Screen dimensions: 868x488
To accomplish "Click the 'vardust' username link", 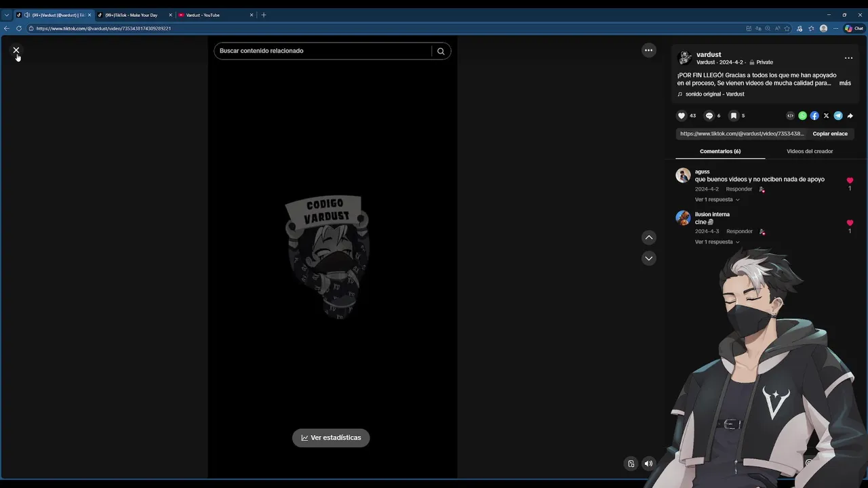I will (x=709, y=54).
